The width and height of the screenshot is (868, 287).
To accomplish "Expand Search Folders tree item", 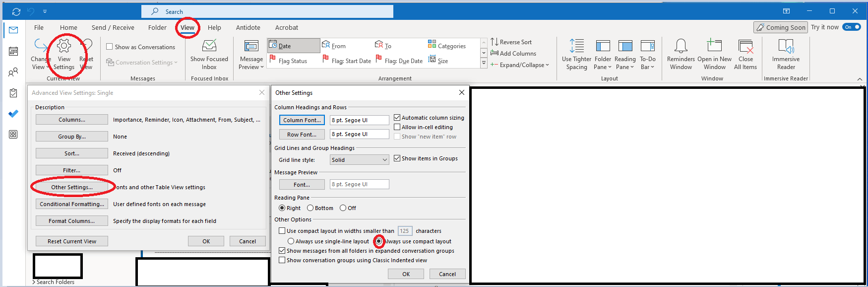I will (x=34, y=282).
